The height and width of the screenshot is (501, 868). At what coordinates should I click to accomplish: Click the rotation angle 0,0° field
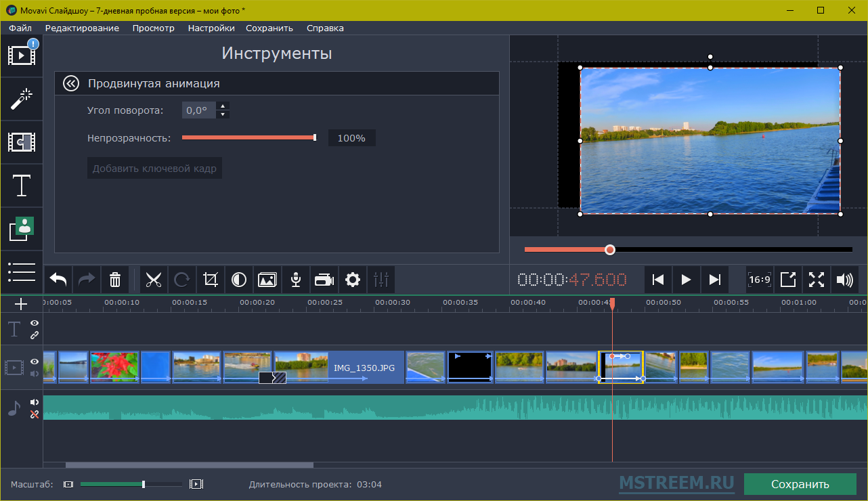tap(198, 110)
